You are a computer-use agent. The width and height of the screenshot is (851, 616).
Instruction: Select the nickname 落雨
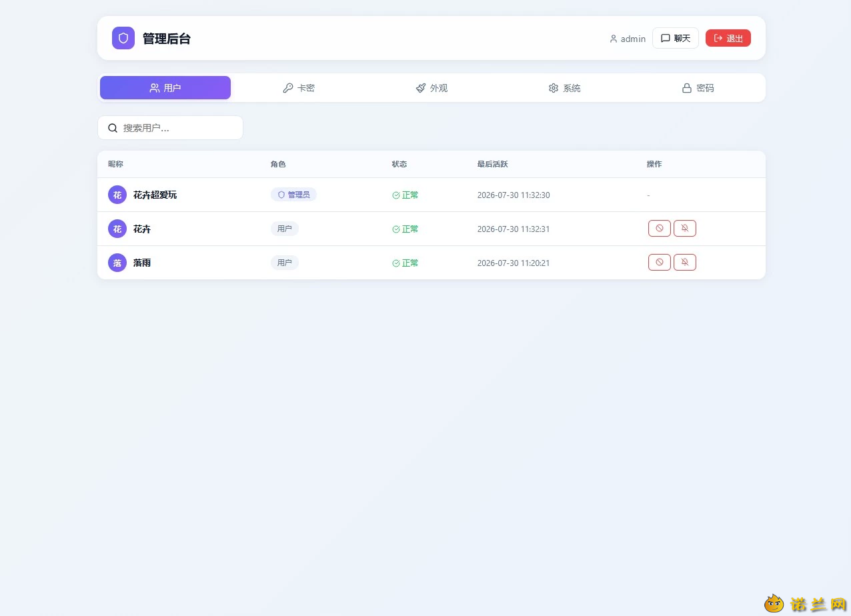[x=142, y=263]
